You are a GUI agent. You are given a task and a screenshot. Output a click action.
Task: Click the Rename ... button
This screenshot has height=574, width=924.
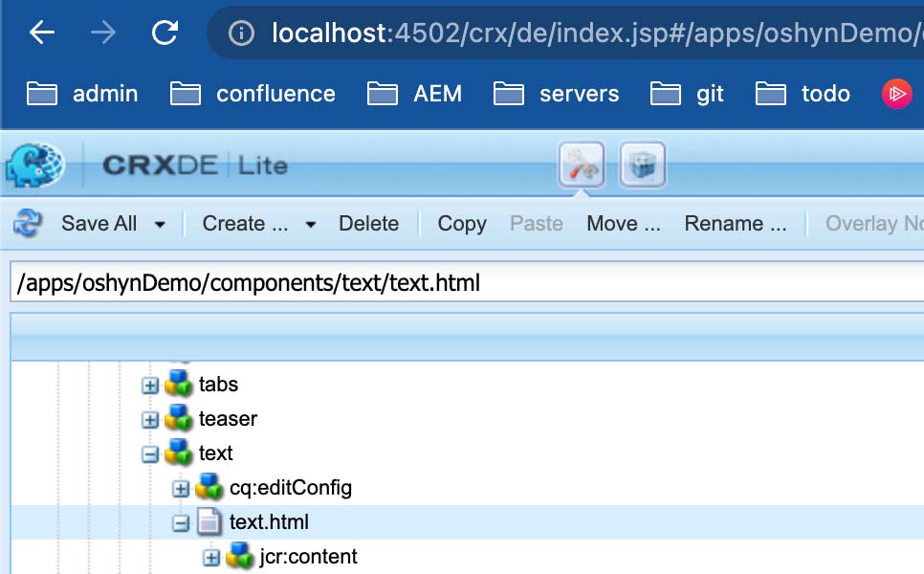[x=735, y=224]
